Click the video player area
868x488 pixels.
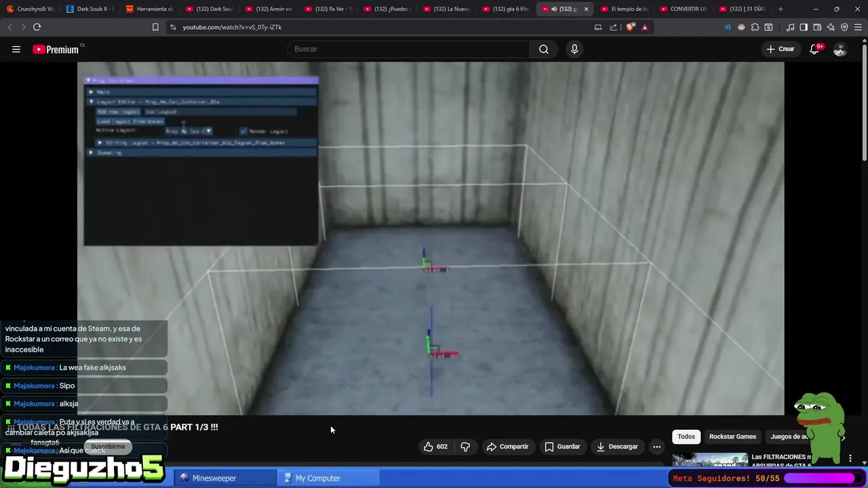431,239
